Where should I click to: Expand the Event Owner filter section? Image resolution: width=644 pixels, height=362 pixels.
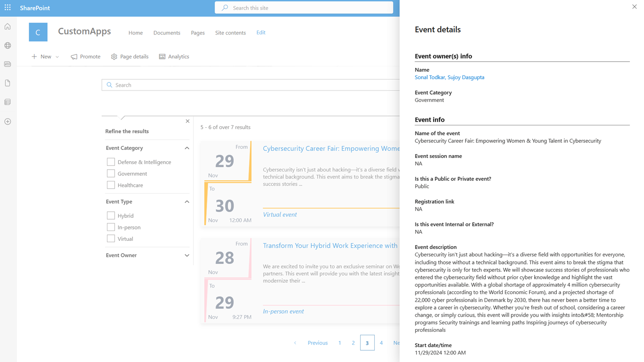pos(187,255)
